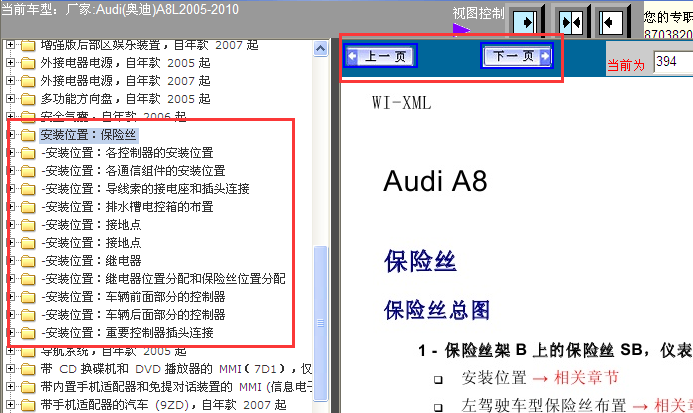Select folder icon of 安装位置：保险丝
This screenshot has height=413, width=693.
tap(28, 135)
